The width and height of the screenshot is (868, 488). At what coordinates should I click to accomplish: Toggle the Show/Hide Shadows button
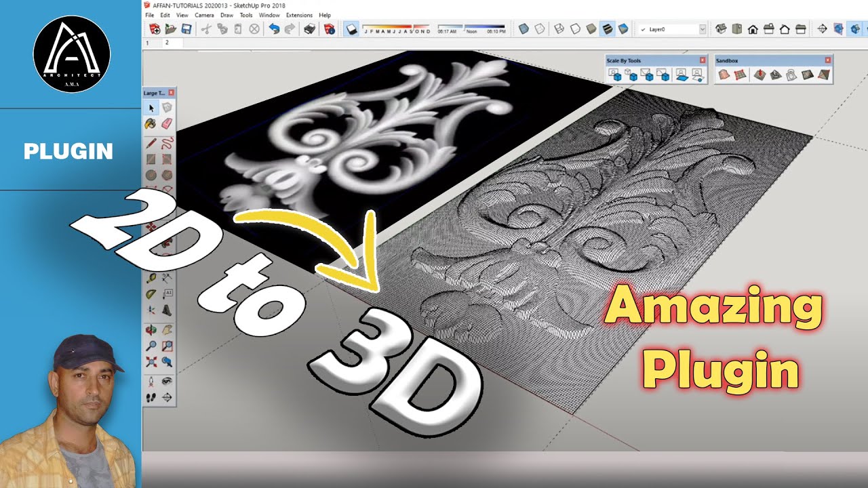click(351, 29)
